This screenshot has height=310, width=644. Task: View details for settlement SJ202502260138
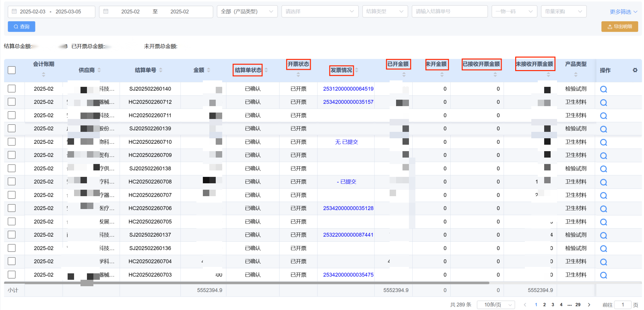603,169
